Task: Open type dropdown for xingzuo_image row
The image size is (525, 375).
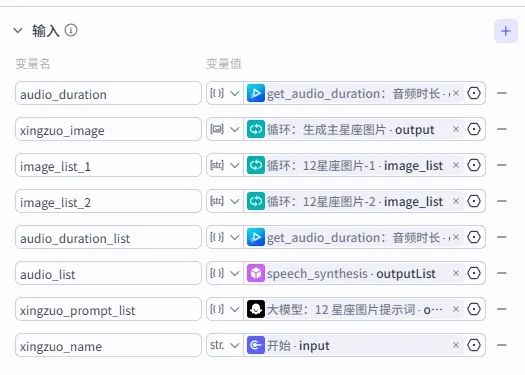Action: click(x=225, y=129)
